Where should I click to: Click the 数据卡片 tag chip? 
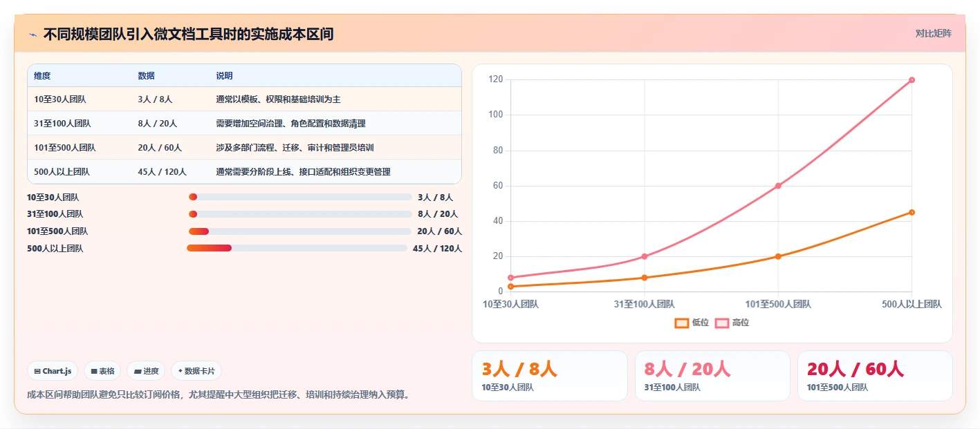tap(196, 371)
